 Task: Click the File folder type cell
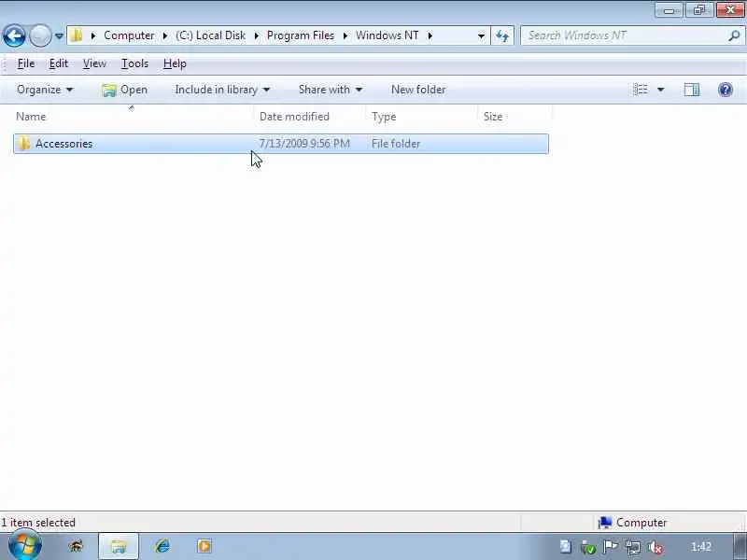pyautogui.click(x=396, y=144)
